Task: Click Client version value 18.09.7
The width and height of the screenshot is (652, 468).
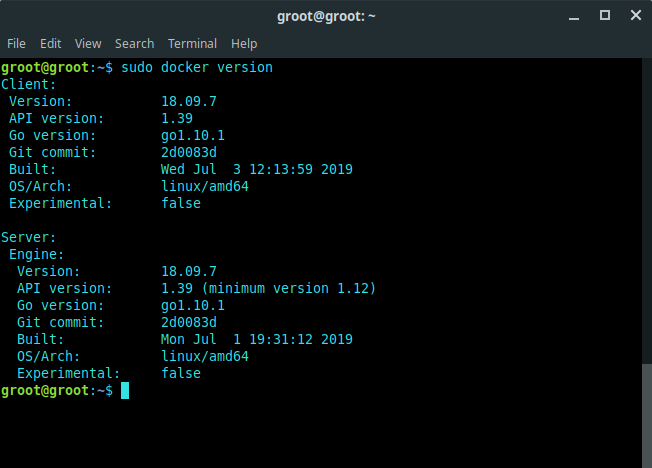Action: [189, 102]
